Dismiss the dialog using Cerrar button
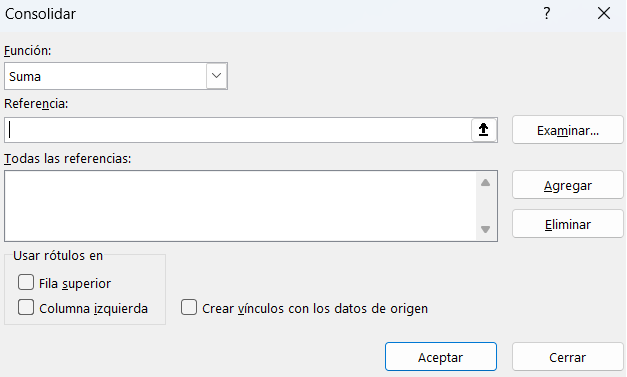Viewport: 627px width, 377px height. coord(568,357)
